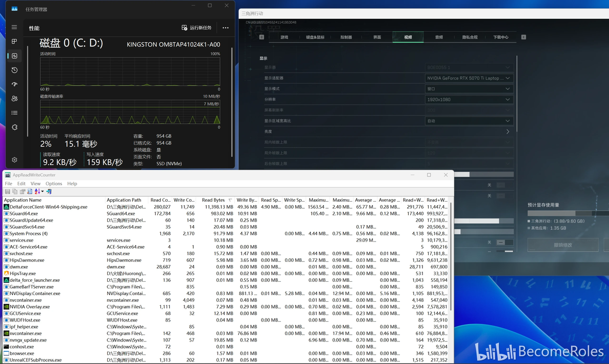Adjust nearly full game settings slider beside VRAM details
The width and height of the screenshot is (609, 364).
(484, 221)
